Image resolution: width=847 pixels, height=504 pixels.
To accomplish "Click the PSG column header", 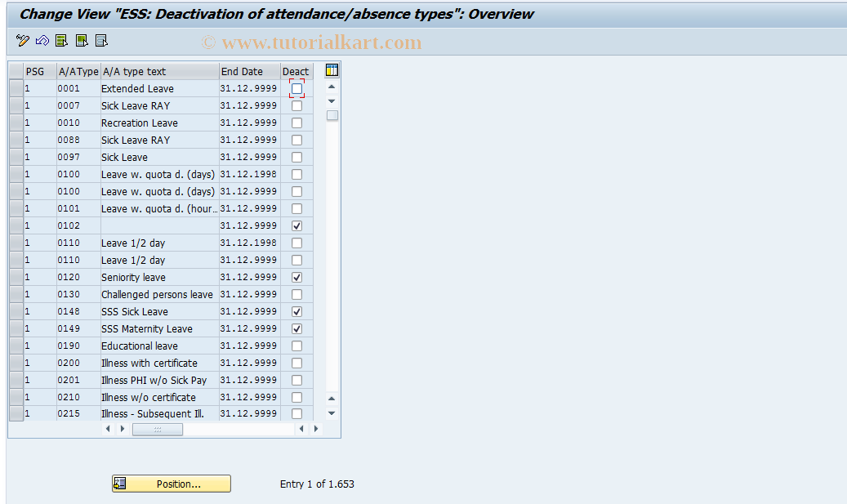I will pos(40,71).
